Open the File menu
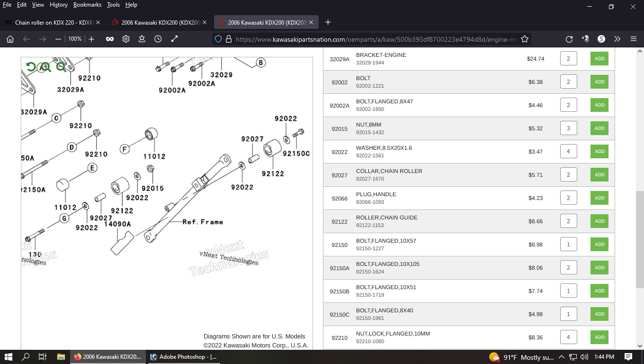The image size is (644, 364). pyautogui.click(x=7, y=5)
